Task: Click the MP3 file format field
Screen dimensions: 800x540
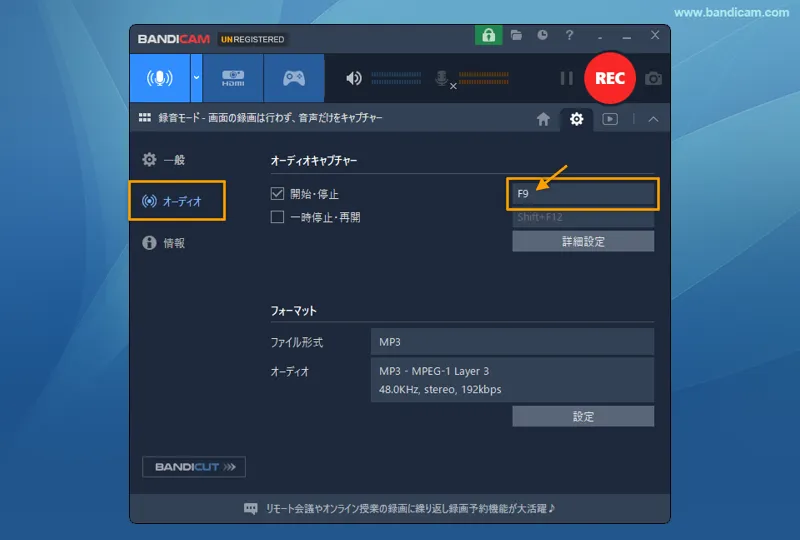Action: pos(512,342)
